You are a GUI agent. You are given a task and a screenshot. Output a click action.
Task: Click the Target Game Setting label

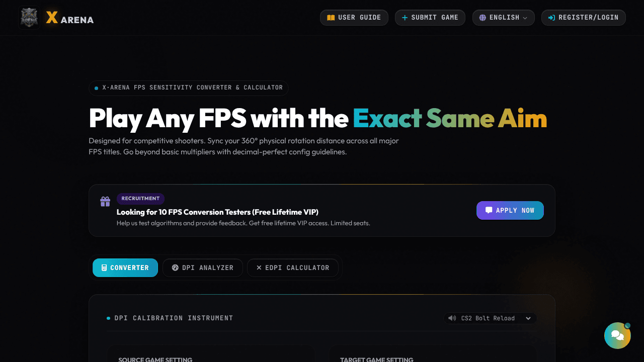[x=377, y=359]
